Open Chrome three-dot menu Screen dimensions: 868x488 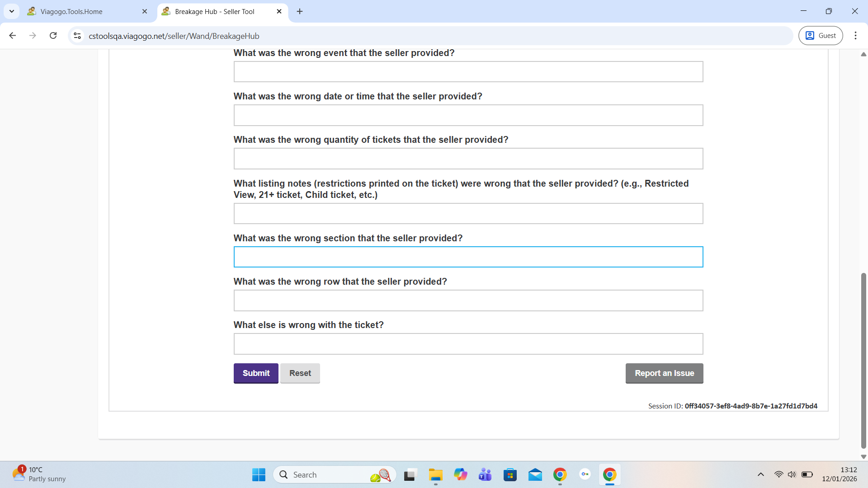(x=855, y=36)
